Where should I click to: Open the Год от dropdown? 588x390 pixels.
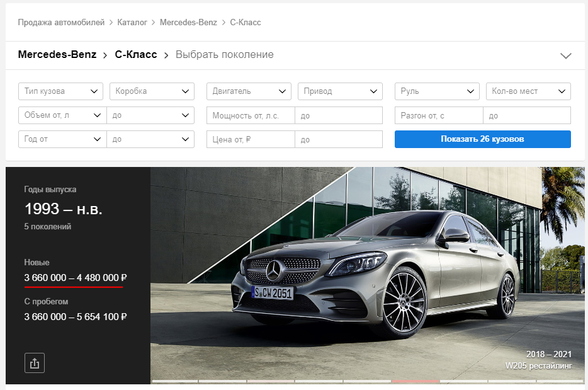pos(62,139)
